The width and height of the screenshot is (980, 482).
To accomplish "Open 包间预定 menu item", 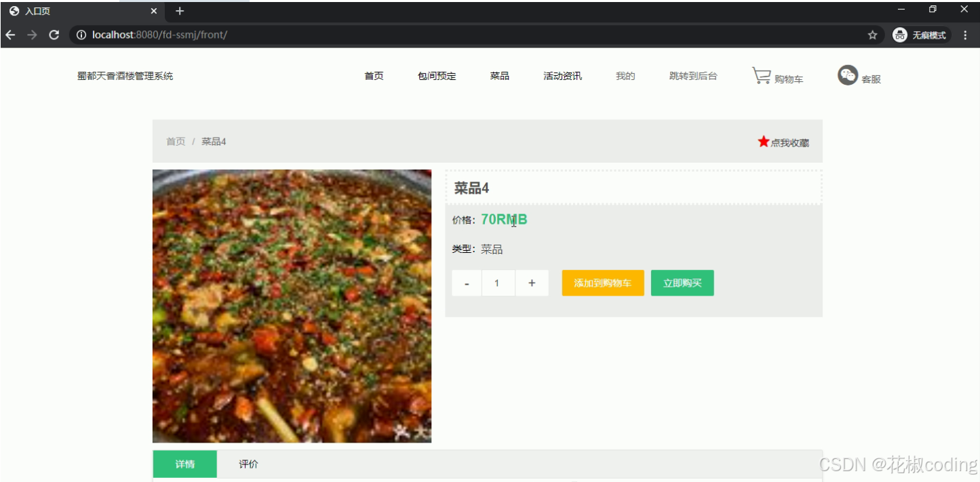I will click(437, 76).
